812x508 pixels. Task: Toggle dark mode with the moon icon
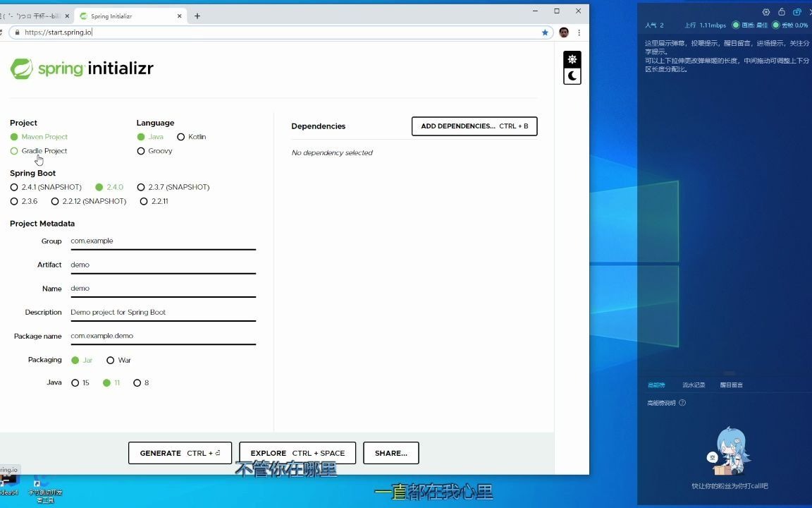(572, 75)
